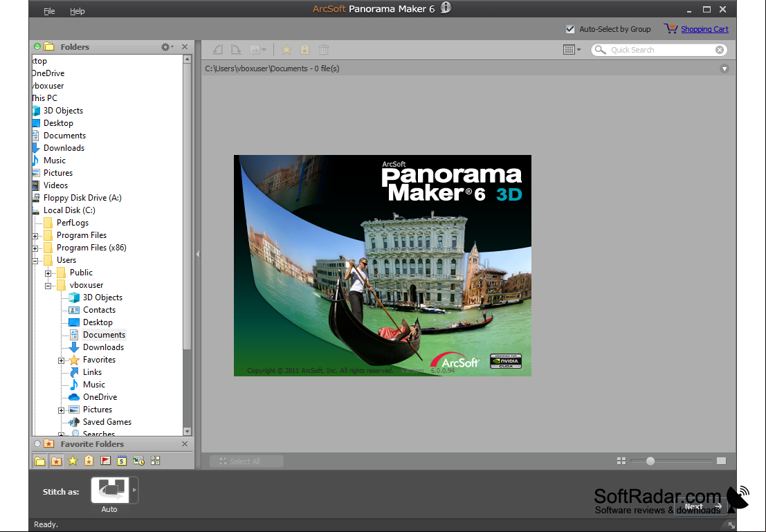Click the gear settings icon in Folders panel
Screen dimensions: 766x532
(x=166, y=47)
